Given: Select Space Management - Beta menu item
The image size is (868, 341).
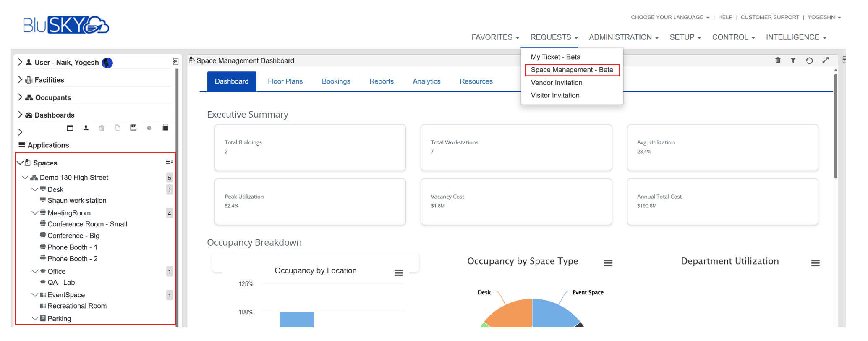Looking at the screenshot, I should 572,70.
